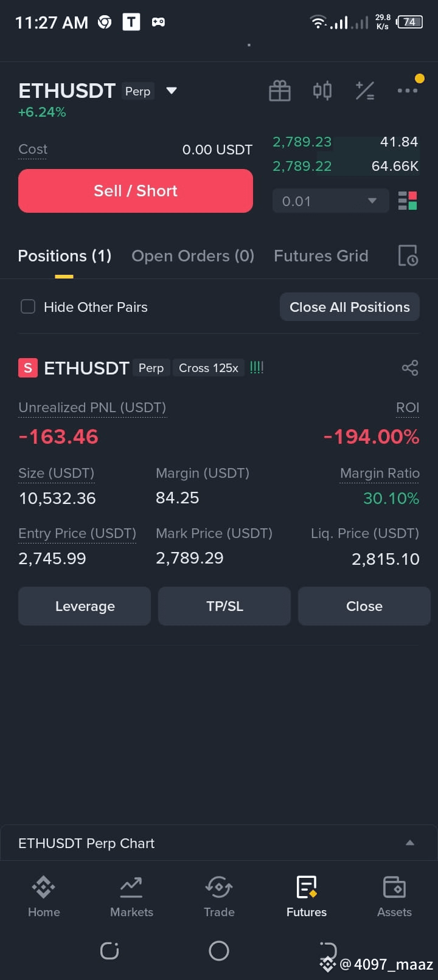The height and width of the screenshot is (980, 438).
Task: Toggle Hide Other Pairs checkbox
Action: 28,306
